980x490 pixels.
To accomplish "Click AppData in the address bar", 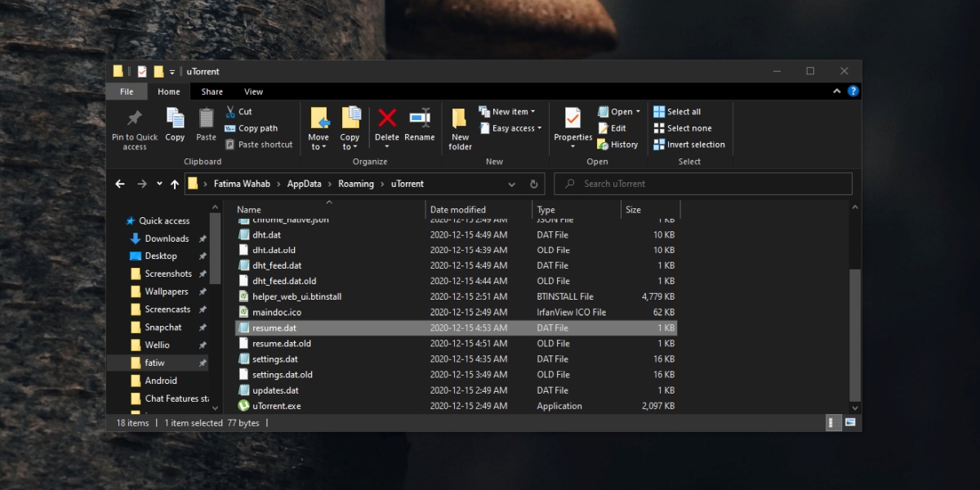I will 304,184.
